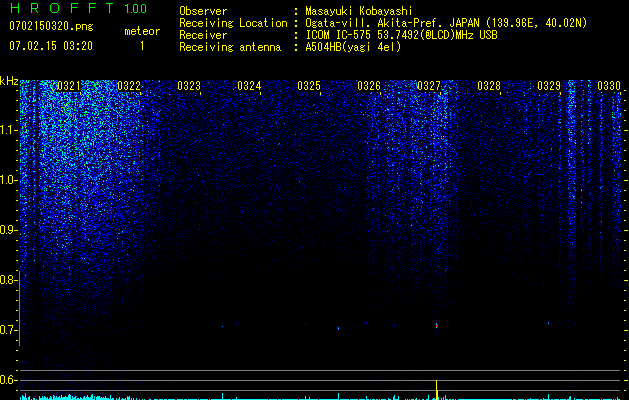Screen dimensions: 629x400
Task: Click the 1.0 kHz axis label
Action: click(x=8, y=180)
